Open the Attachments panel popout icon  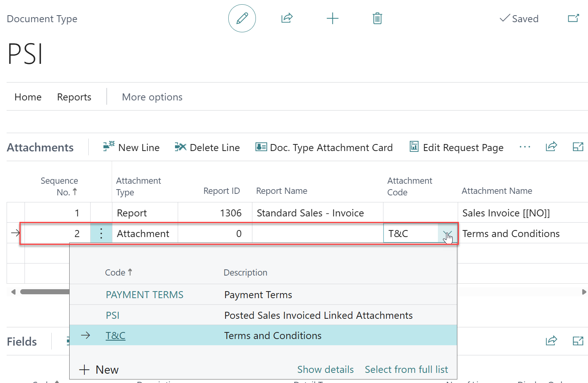tap(578, 147)
